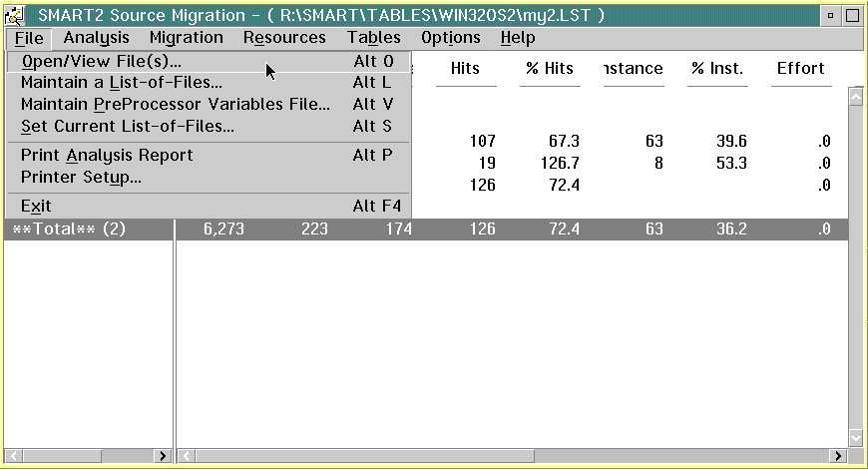Click left arrow of left pane scrollbar
Image resolution: width=868 pixels, height=469 pixels.
pos(13,456)
